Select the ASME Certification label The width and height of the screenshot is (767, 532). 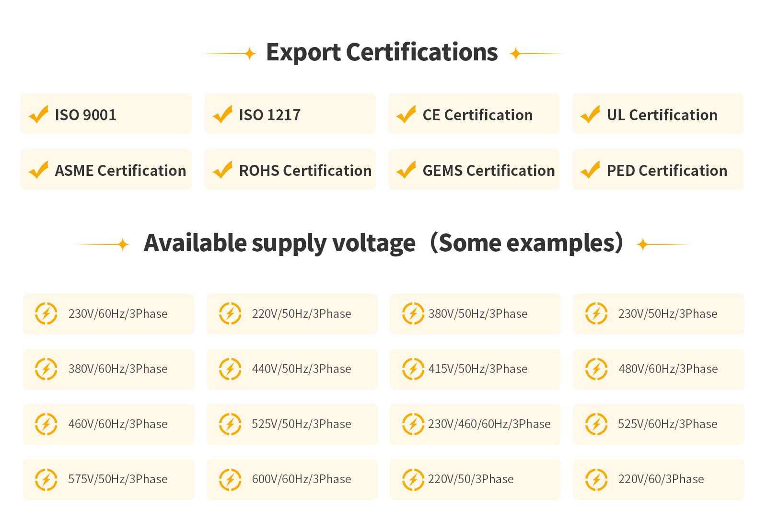point(120,171)
